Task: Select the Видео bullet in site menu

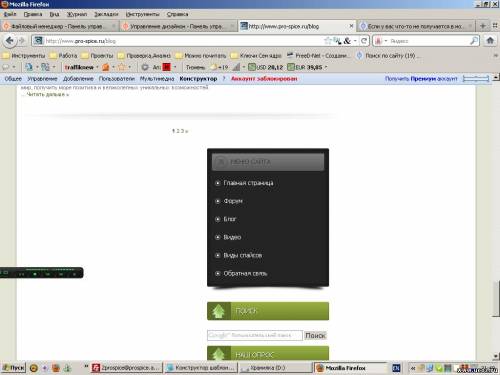Action: click(218, 237)
